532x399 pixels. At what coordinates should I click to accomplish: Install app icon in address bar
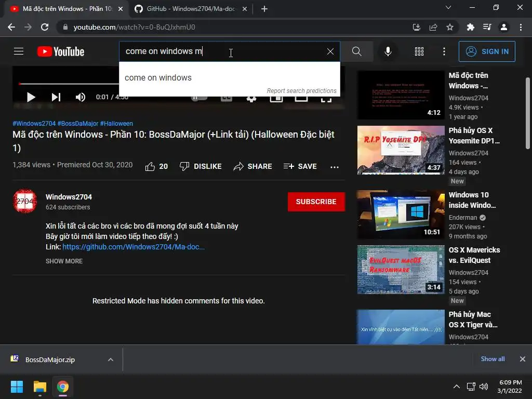pyautogui.click(x=416, y=27)
